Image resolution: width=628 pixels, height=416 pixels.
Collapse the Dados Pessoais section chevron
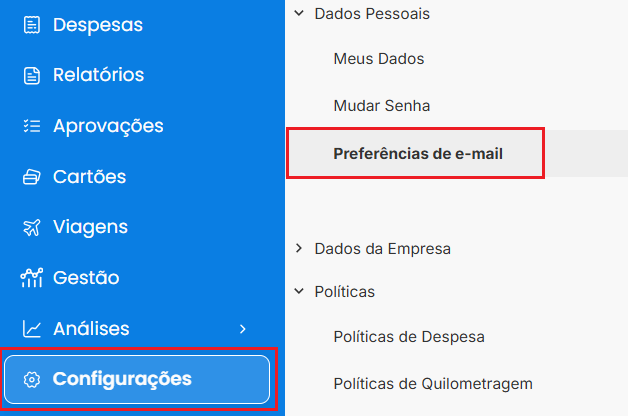pos(298,14)
